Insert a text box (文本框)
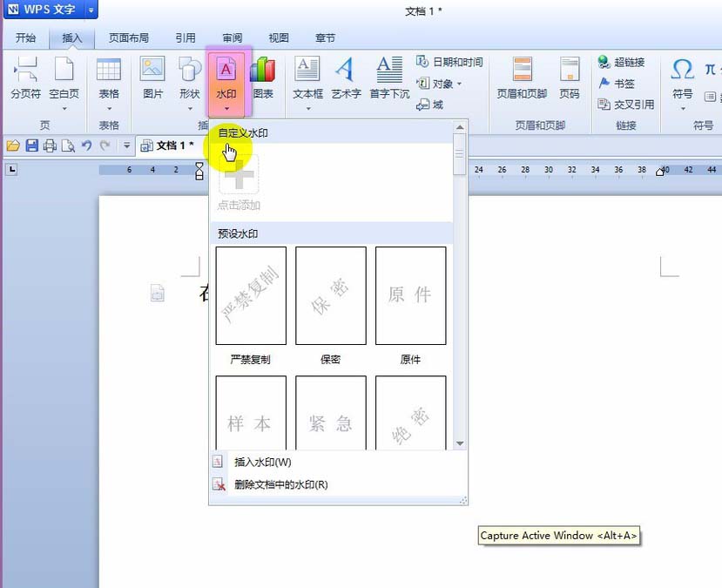 tap(307, 78)
